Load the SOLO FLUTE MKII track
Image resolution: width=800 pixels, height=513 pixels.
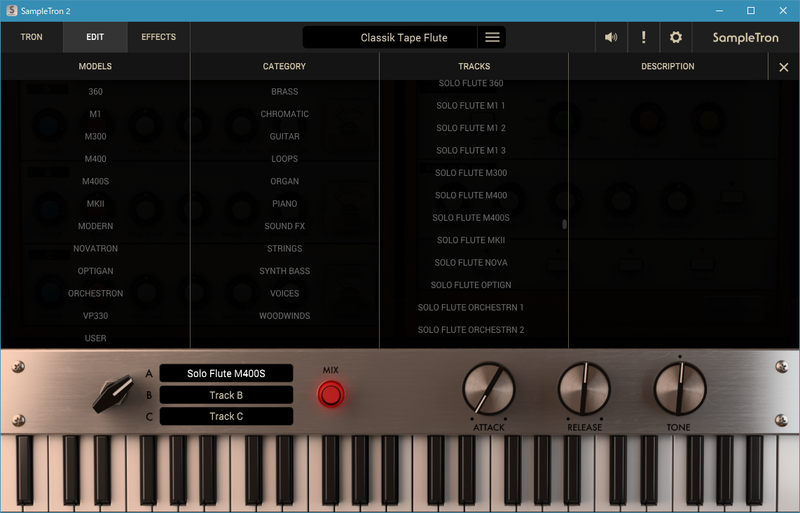(x=471, y=240)
